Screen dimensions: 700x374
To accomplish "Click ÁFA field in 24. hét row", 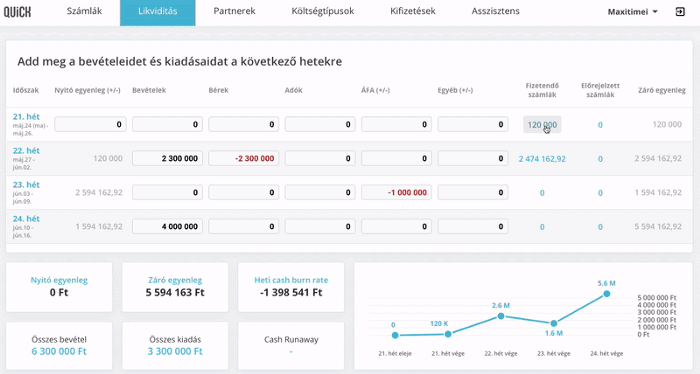I will (x=396, y=226).
